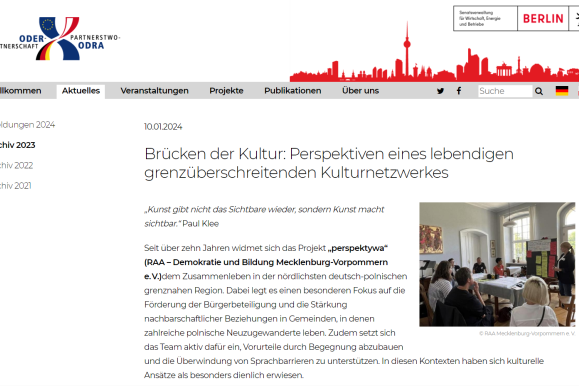Click the photo credit RAA Mecklenburg-Vorpommern e.V.
The height and width of the screenshot is (386, 579).
527,334
